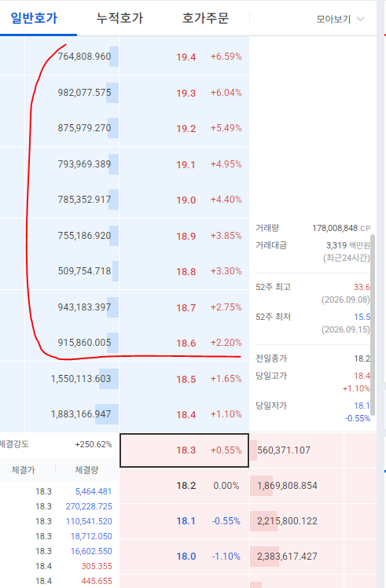This screenshot has height=588, width=386.
Task: Click the vertical scrollbar in info panel
Action: pyautogui.click(x=373, y=325)
